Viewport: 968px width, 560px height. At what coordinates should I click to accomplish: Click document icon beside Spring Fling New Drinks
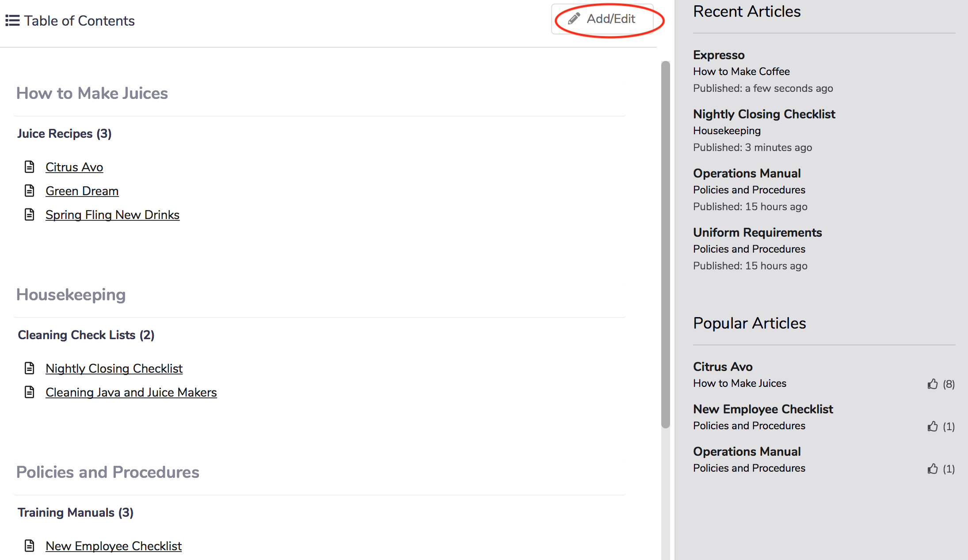(30, 215)
